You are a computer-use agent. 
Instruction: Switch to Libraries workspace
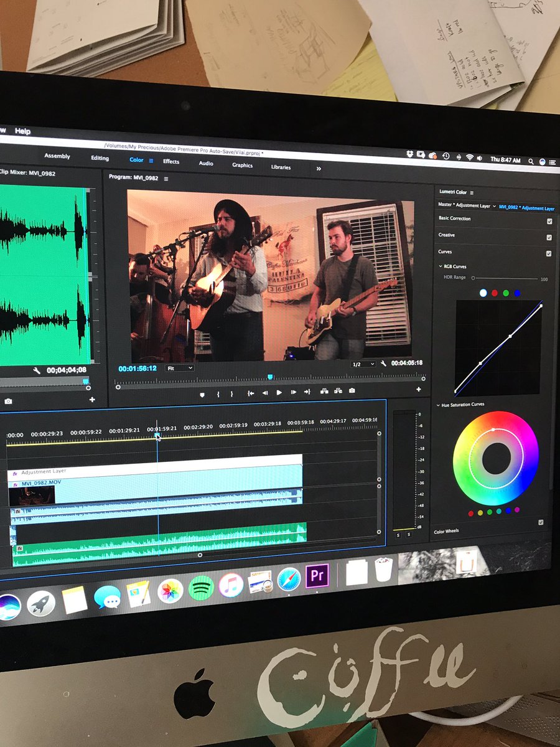[x=281, y=167]
